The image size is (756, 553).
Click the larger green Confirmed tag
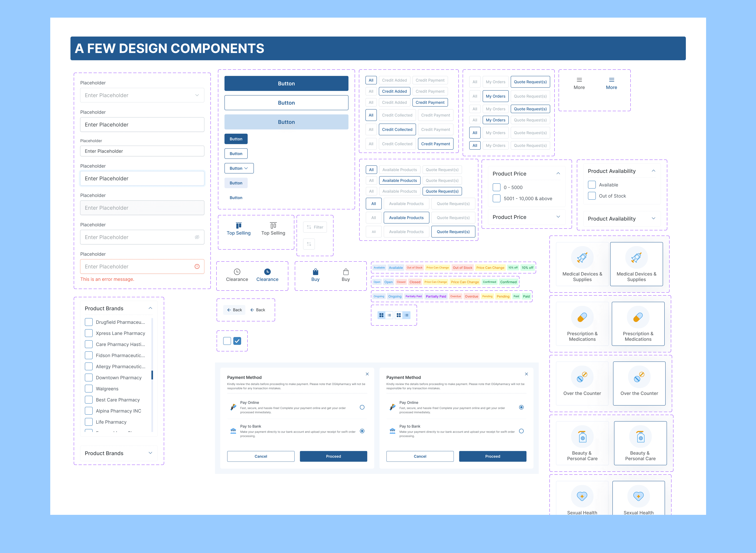508,282
